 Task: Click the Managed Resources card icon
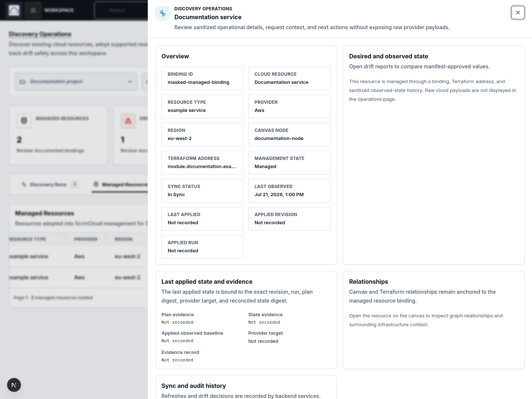coord(24,121)
